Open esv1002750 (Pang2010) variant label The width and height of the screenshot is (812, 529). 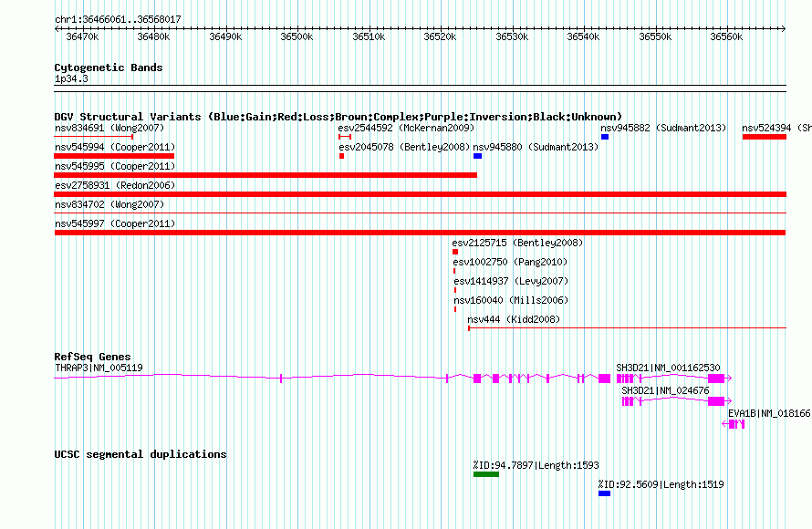(510, 262)
